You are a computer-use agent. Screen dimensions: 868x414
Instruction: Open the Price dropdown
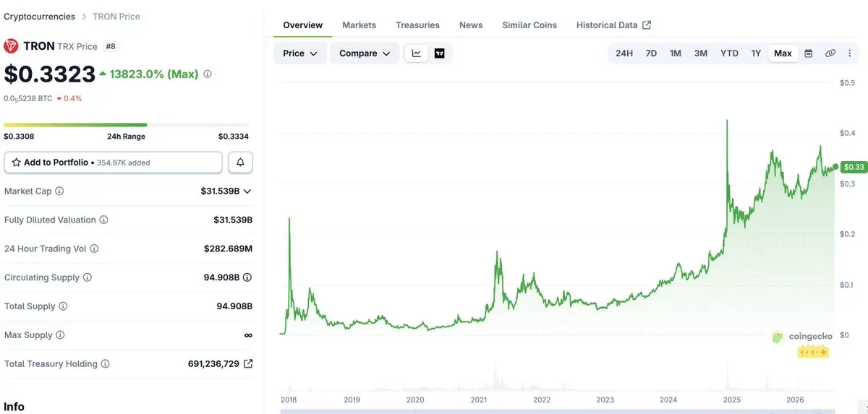tap(300, 53)
